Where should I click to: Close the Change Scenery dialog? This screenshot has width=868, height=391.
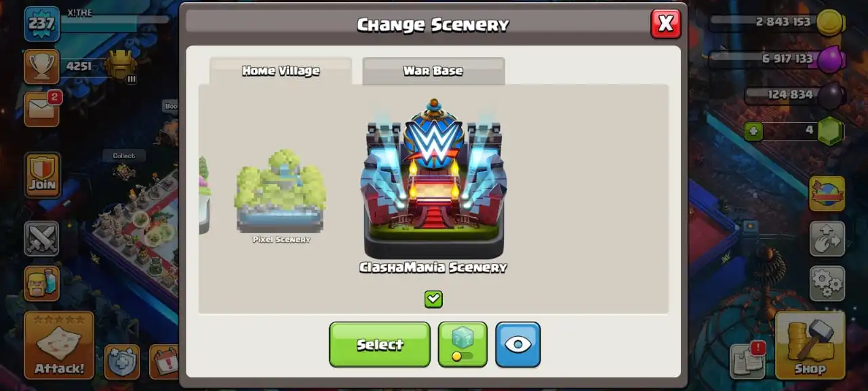pyautogui.click(x=665, y=24)
